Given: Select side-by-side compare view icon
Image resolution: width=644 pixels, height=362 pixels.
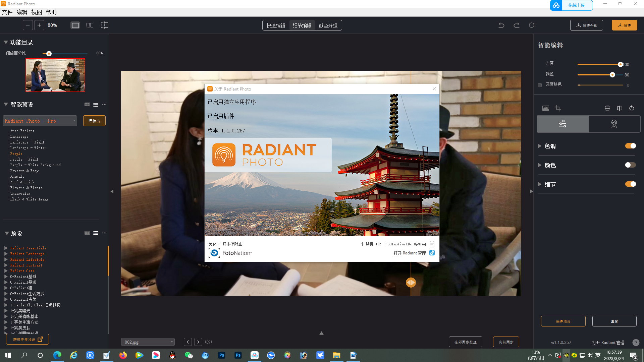Looking at the screenshot, I should 90,25.
